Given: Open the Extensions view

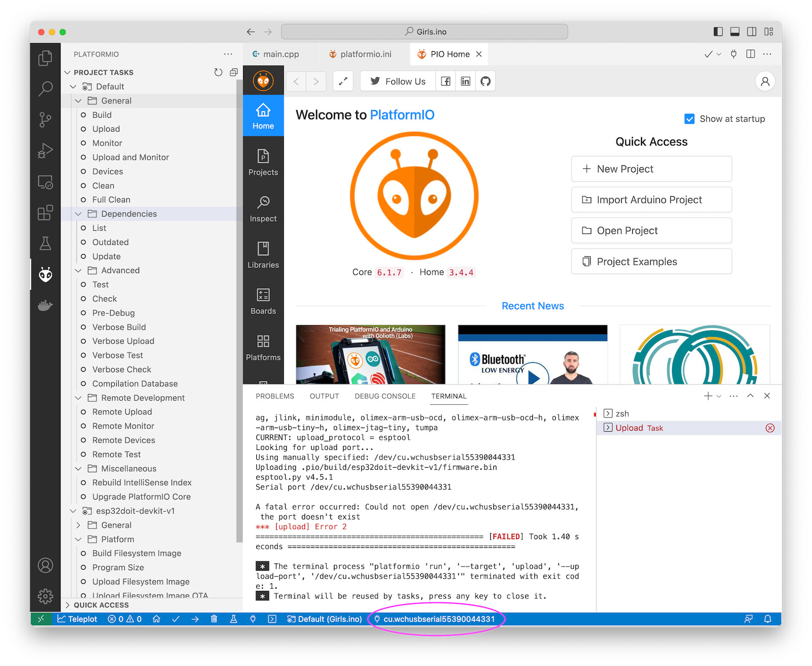Looking at the screenshot, I should click(45, 213).
